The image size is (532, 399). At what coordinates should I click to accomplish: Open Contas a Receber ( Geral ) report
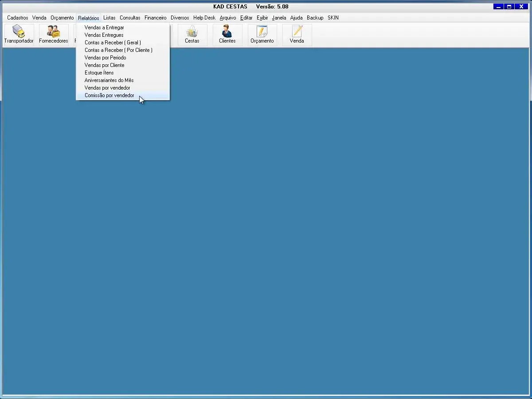point(113,43)
